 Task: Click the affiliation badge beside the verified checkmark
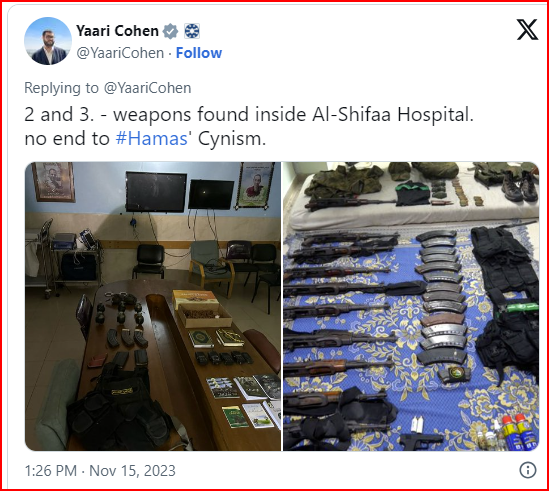pyautogui.click(x=192, y=31)
